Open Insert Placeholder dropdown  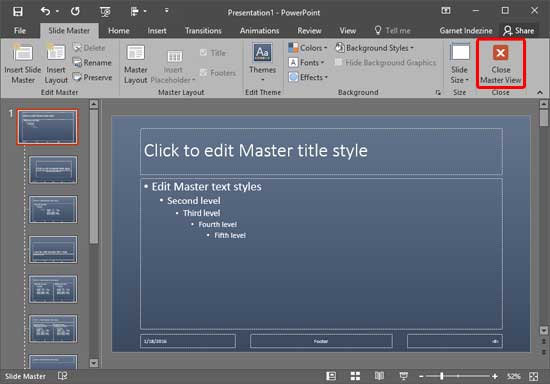(x=173, y=66)
